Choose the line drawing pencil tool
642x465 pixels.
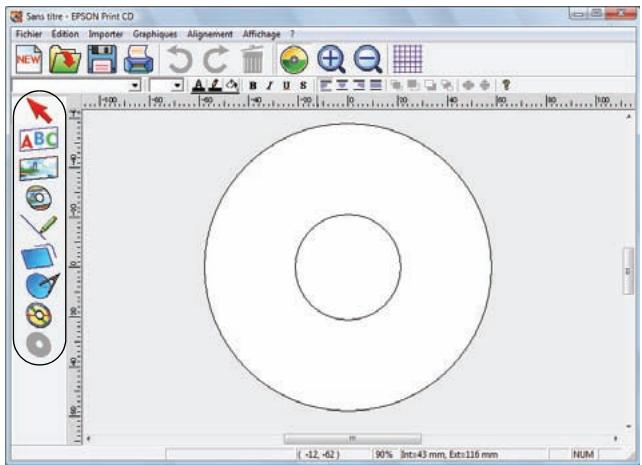tap(39, 227)
